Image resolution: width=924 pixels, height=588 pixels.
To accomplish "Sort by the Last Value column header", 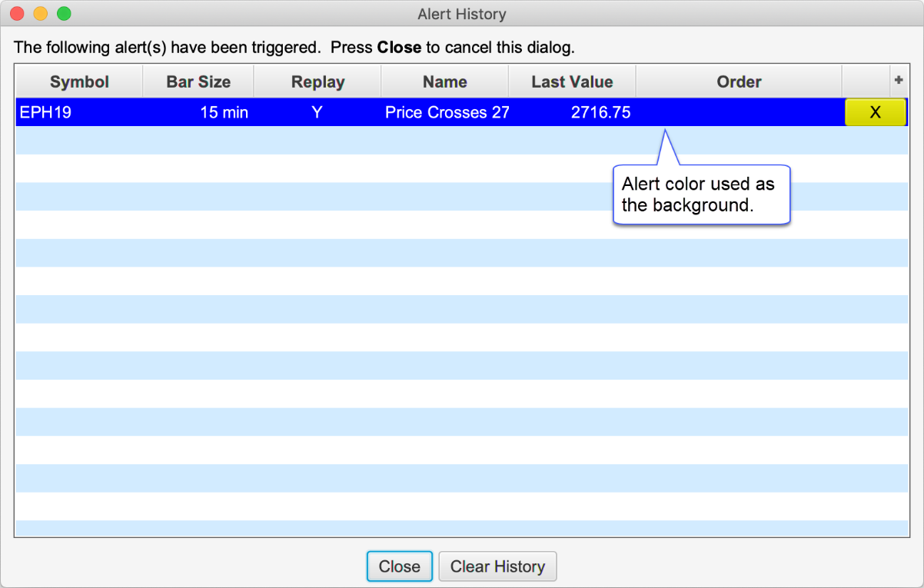I will coord(572,81).
